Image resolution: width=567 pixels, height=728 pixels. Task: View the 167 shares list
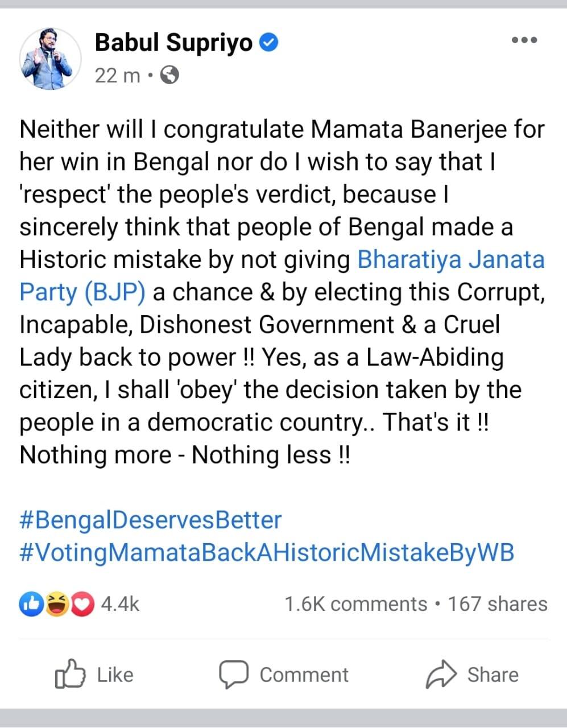497,604
